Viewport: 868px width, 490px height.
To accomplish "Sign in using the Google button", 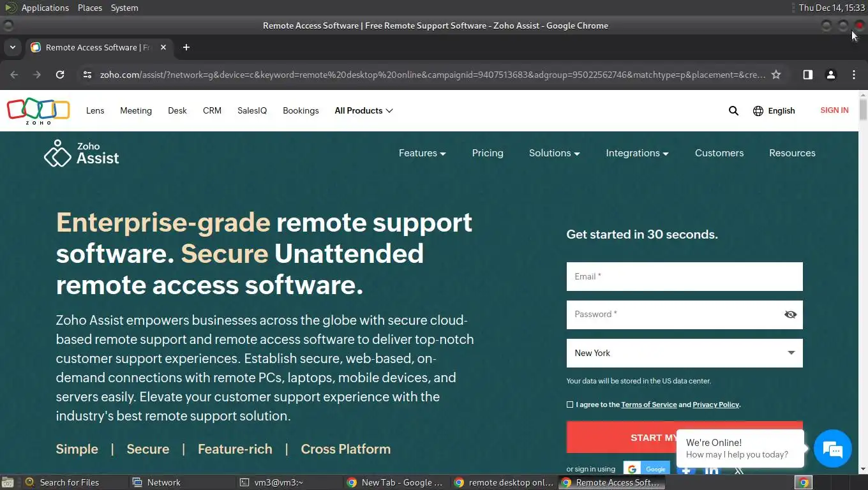I will coord(647,469).
